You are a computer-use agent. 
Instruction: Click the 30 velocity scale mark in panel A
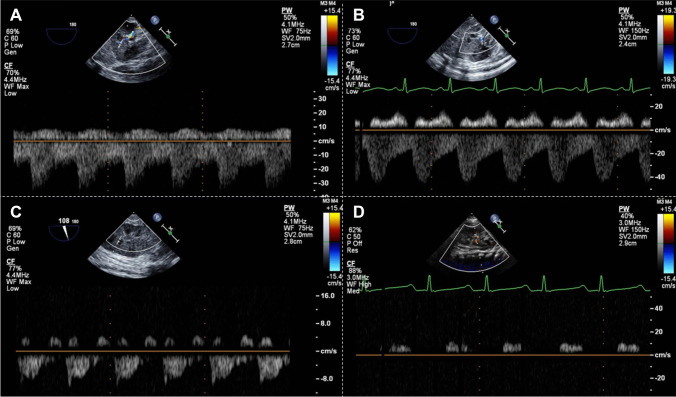point(322,99)
